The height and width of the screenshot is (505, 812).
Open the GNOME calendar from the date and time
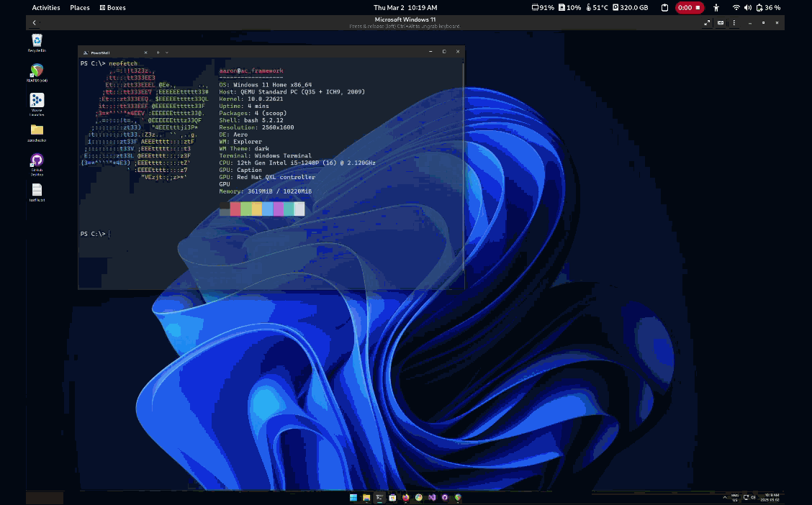pyautogui.click(x=405, y=8)
